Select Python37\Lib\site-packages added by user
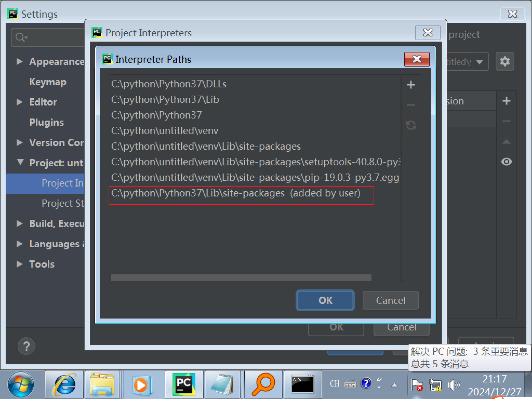This screenshot has height=399, width=532. 255,193
